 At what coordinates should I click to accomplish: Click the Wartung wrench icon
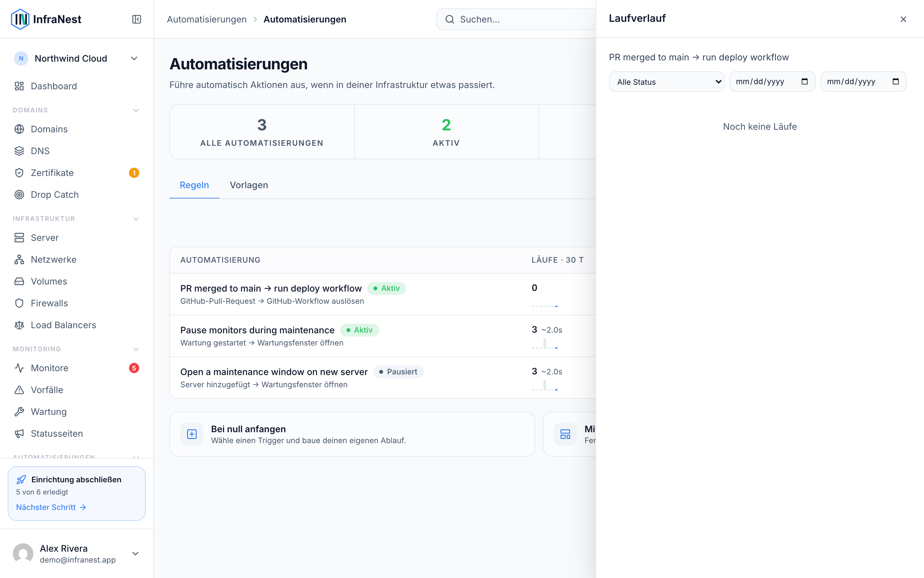19,412
